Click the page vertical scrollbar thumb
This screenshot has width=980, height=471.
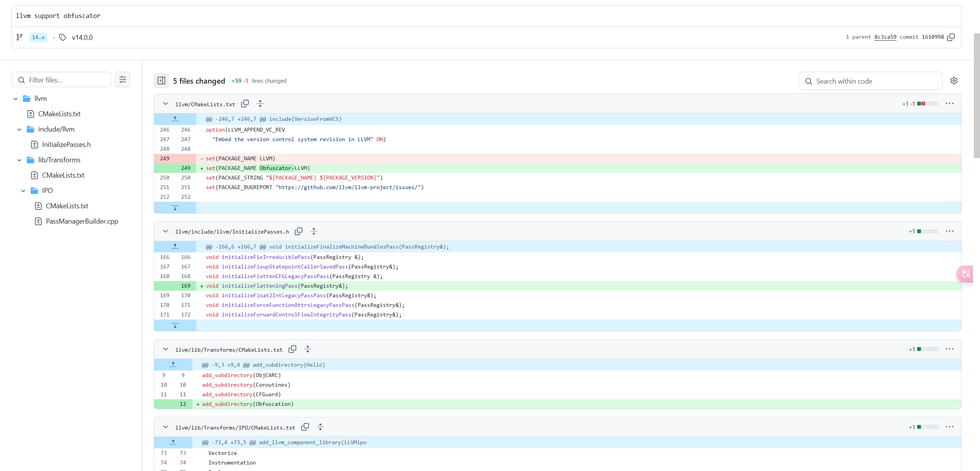[977, 96]
